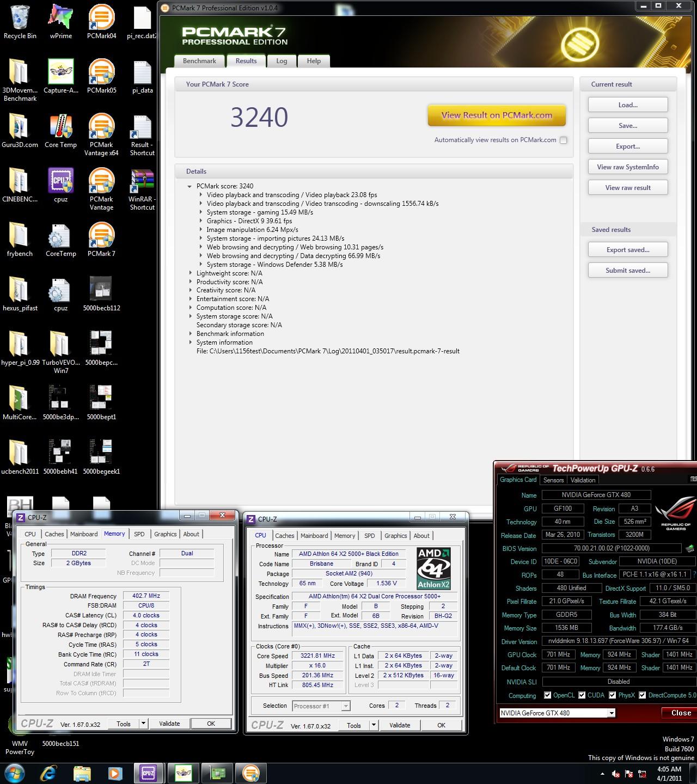Open GPU selection dropdown in GPU-Z
This screenshot has width=697, height=784.
point(612,713)
